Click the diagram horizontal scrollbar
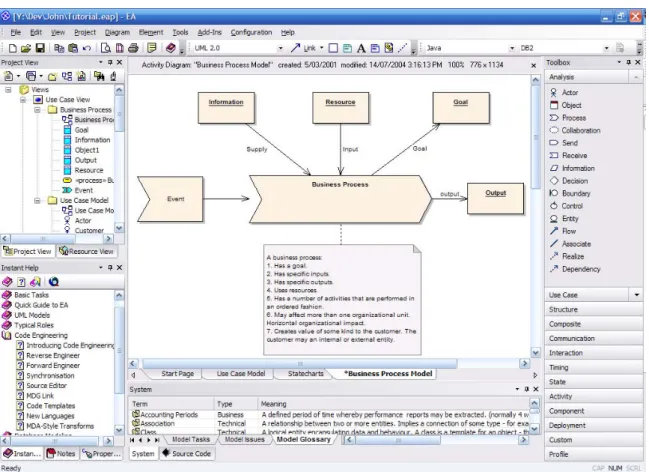Viewport: 649px width, 472px height. point(300,364)
